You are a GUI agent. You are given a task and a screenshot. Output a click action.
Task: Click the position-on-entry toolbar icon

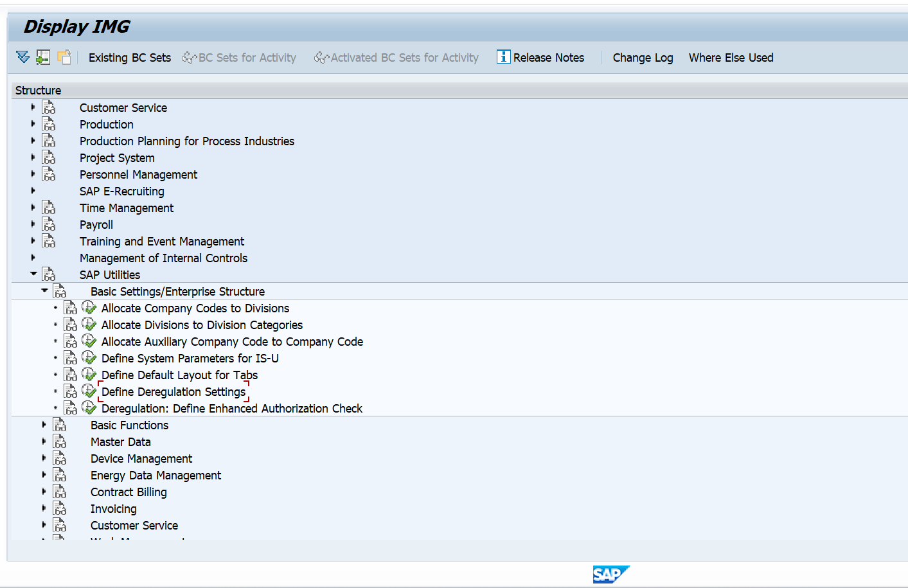coord(43,57)
